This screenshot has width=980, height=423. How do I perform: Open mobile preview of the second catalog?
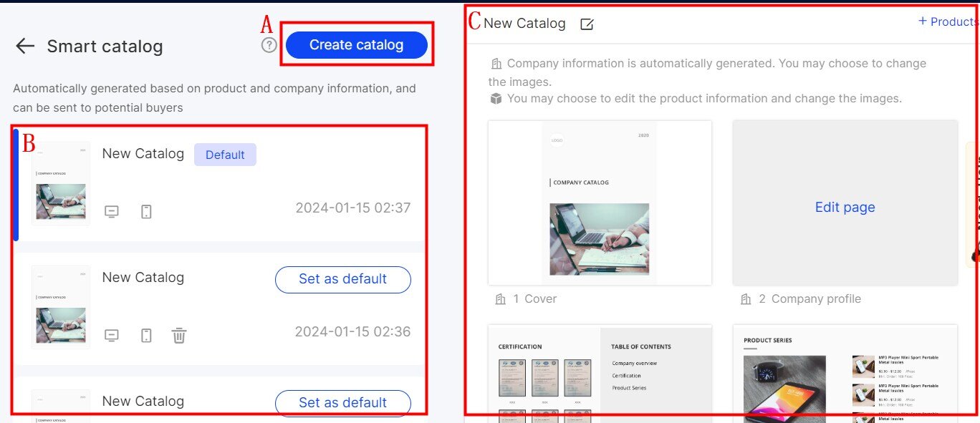pos(146,336)
